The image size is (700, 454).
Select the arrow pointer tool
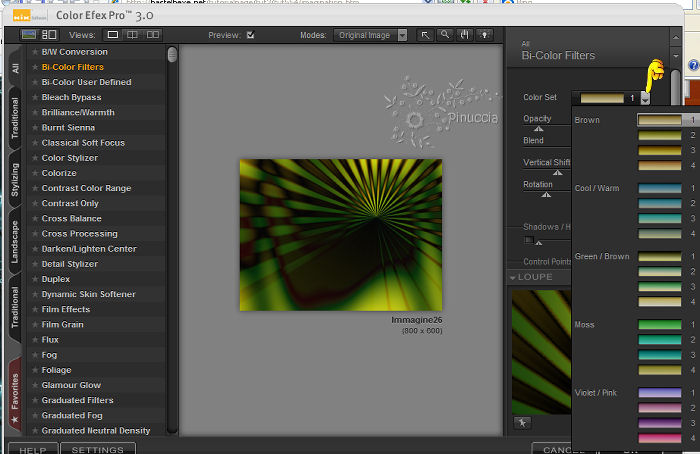point(425,35)
